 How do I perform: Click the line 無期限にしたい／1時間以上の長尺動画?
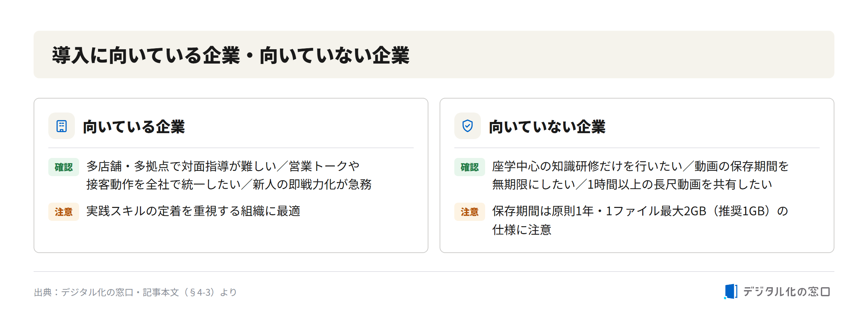coord(597,185)
